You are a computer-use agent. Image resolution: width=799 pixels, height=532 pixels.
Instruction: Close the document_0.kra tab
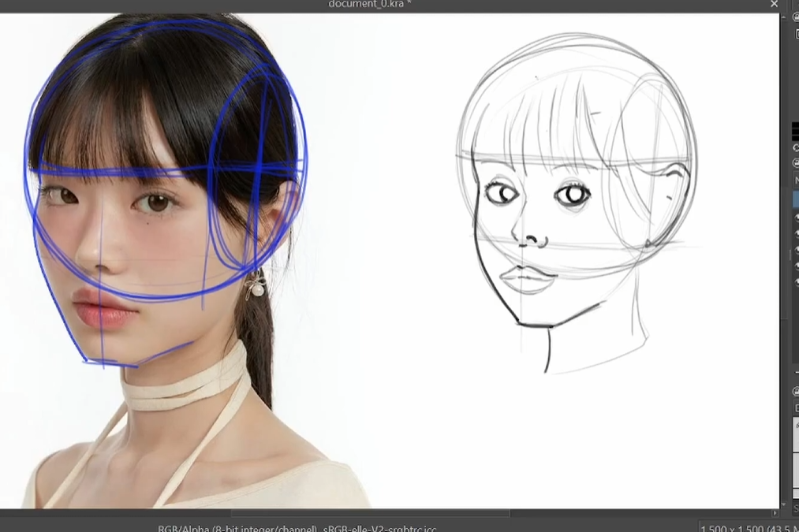tap(774, 4)
